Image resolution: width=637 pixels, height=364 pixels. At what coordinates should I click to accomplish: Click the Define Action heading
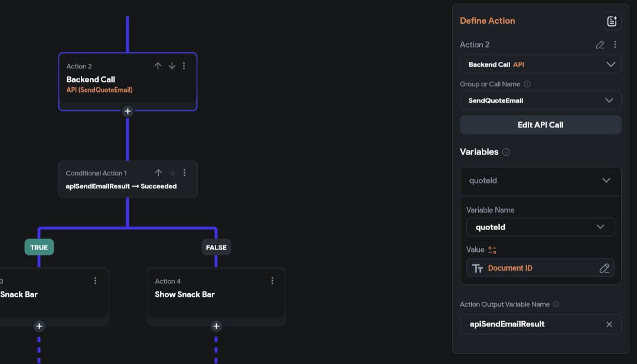tap(487, 21)
